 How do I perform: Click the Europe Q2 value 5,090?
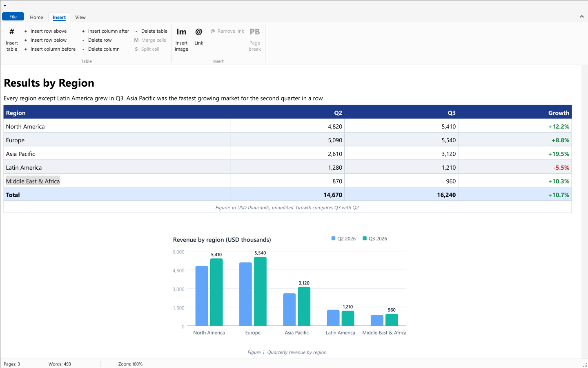click(x=335, y=140)
